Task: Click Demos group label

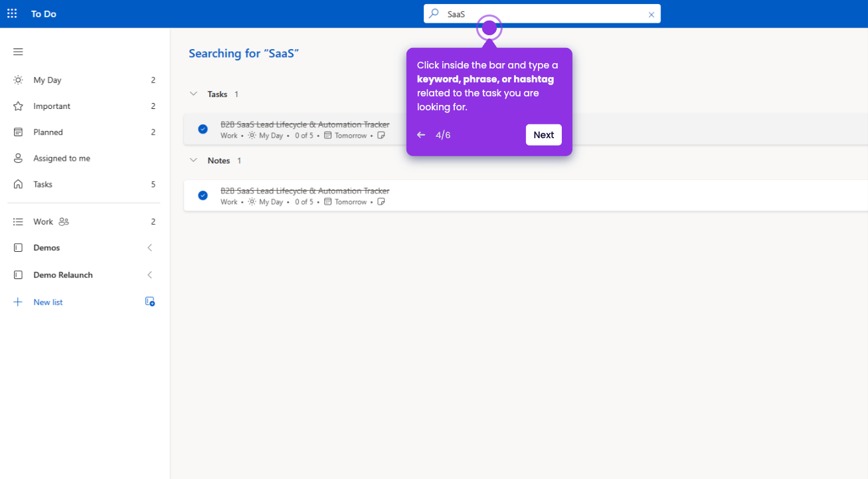Action: tap(46, 248)
